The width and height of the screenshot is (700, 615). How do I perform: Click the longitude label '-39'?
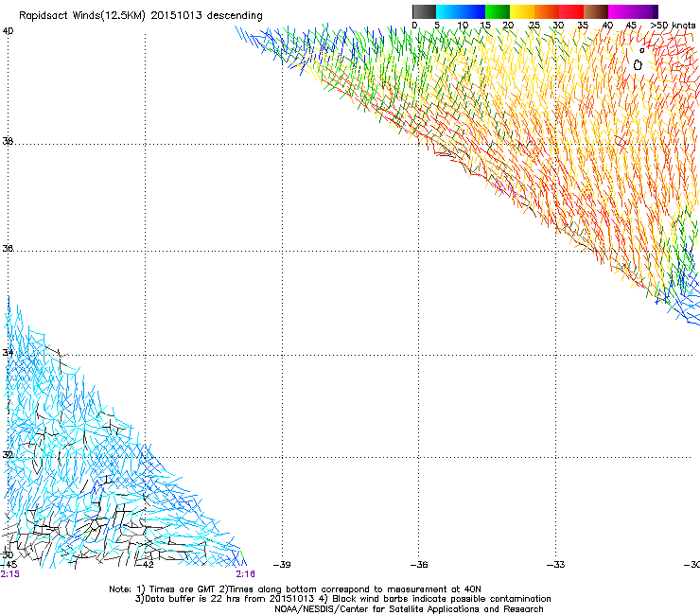coord(282,565)
